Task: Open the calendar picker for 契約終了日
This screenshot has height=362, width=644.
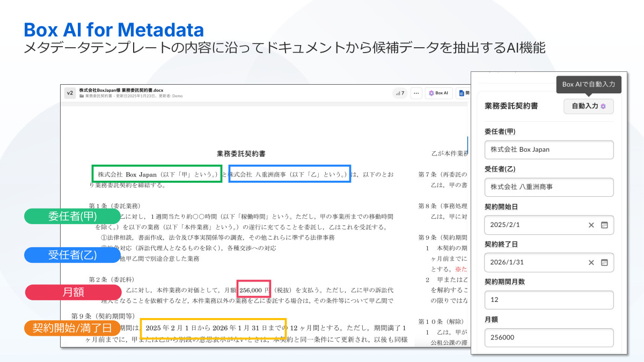Action: (604, 263)
